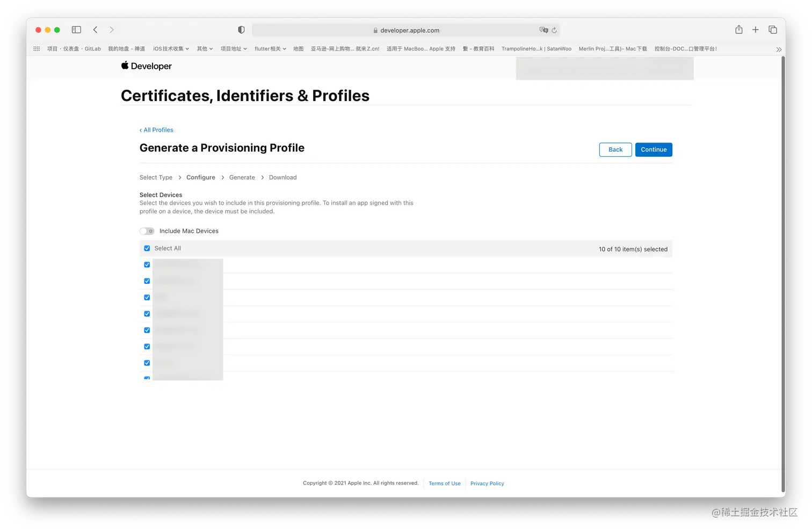This screenshot has width=812, height=532.
Task: Open the 适用于 MacBoo... Apple 支持 bookmark
Action: [421, 49]
